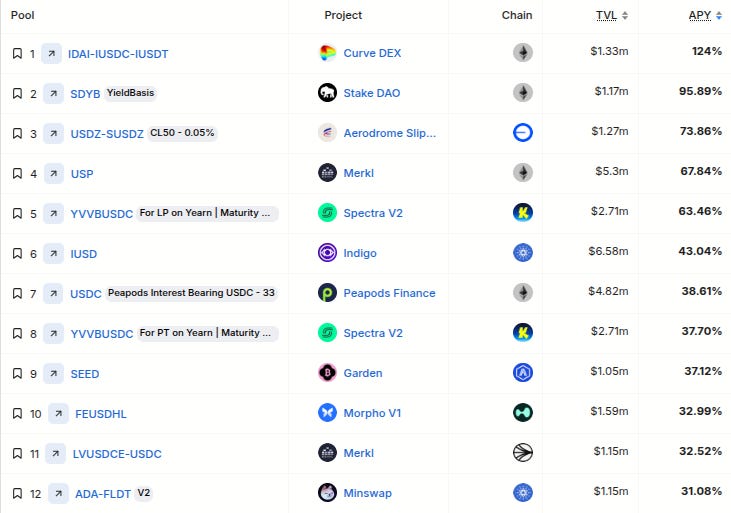Open external link icon for SEED
The height and width of the screenshot is (513, 731).
coord(54,374)
